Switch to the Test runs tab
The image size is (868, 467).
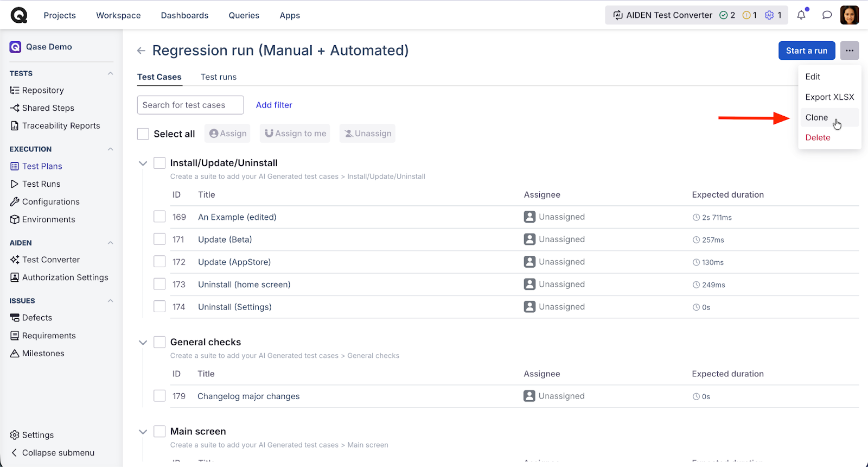click(x=219, y=77)
